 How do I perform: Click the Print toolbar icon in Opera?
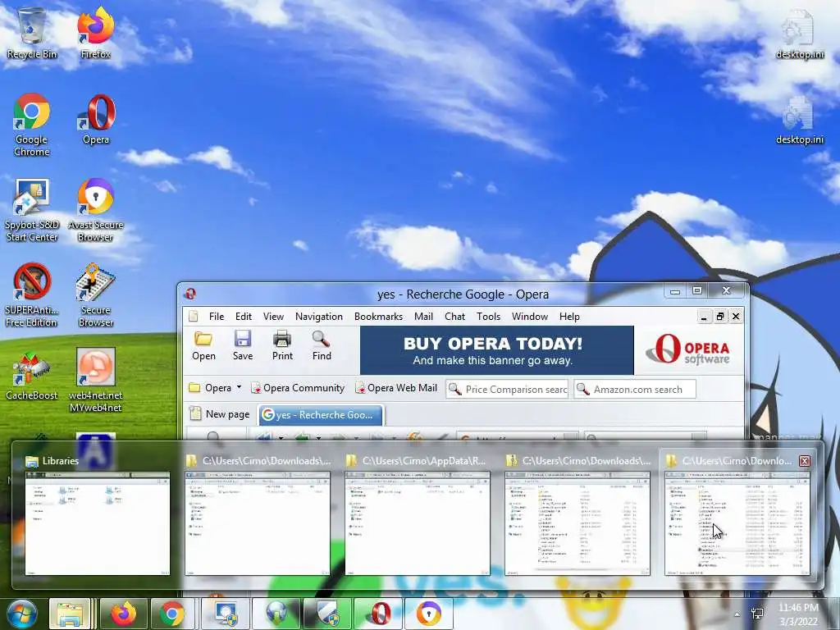pyautogui.click(x=282, y=345)
